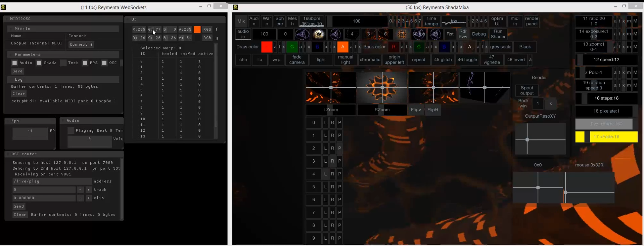Click the LZoom control

pyautogui.click(x=331, y=110)
